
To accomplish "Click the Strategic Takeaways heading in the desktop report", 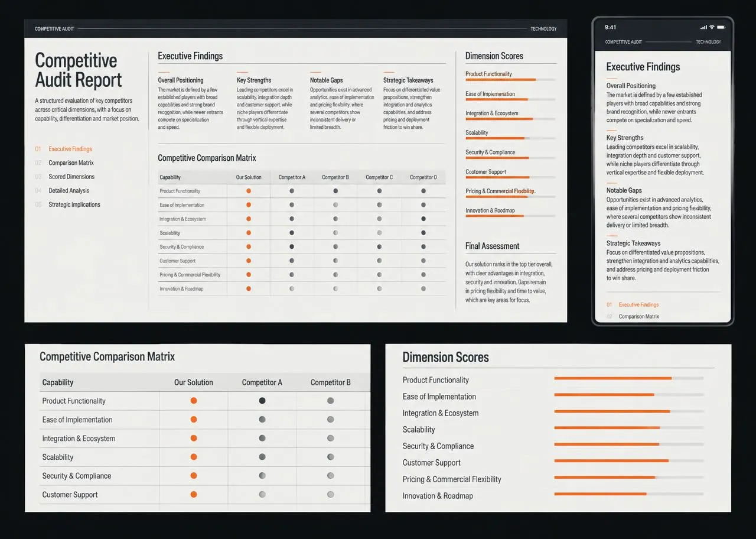I will (408, 80).
